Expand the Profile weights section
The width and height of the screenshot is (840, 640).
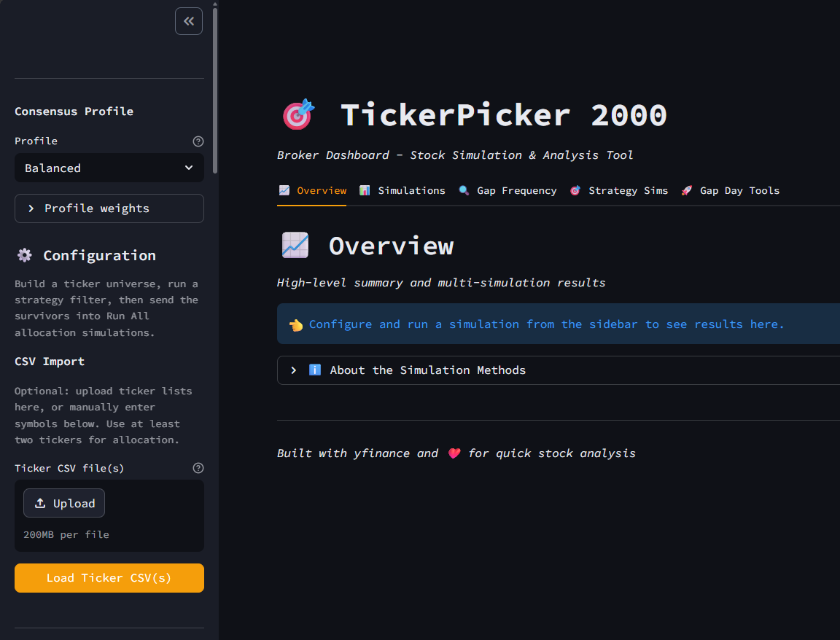109,208
